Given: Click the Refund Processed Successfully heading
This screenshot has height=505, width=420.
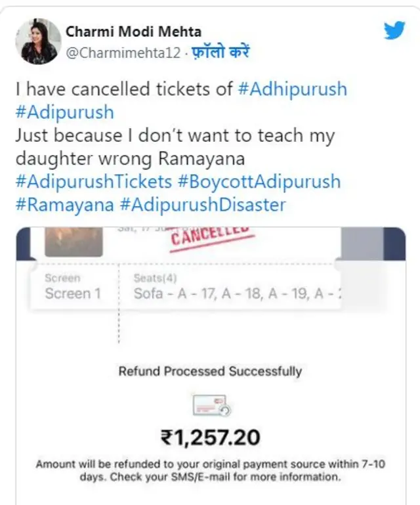Looking at the screenshot, I should click(x=210, y=371).
